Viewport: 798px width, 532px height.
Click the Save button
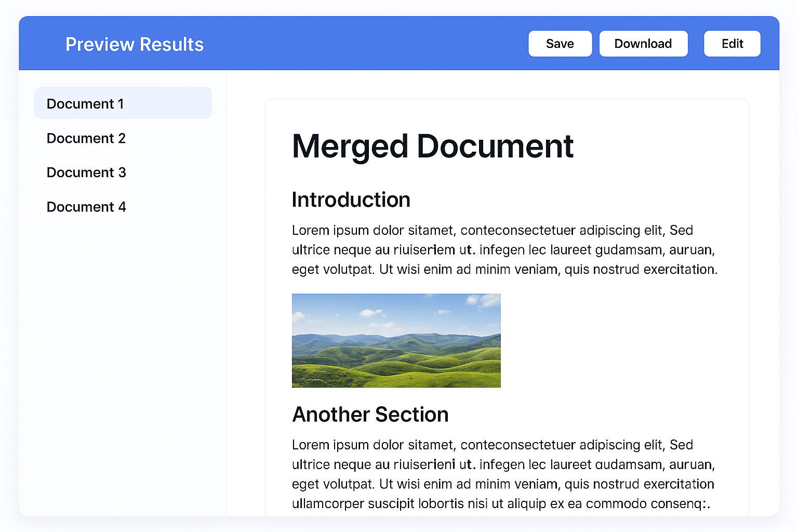click(x=560, y=44)
